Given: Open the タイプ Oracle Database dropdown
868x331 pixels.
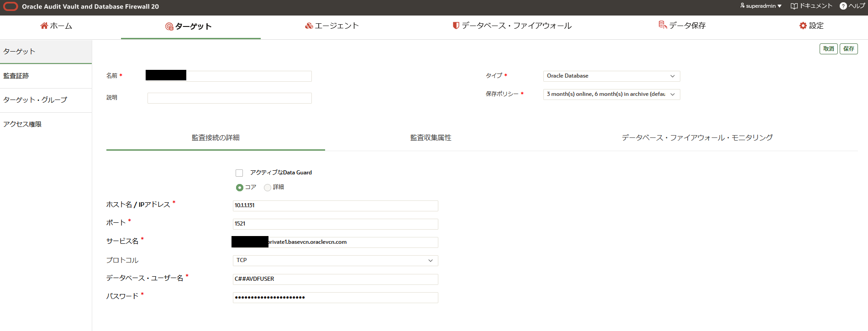Looking at the screenshot, I should click(x=611, y=76).
